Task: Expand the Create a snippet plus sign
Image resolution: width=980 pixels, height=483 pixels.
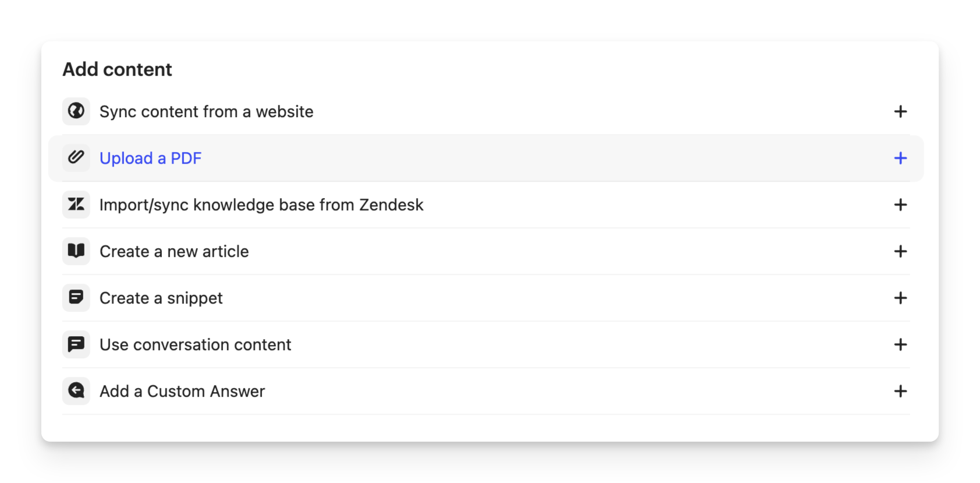Action: [900, 298]
